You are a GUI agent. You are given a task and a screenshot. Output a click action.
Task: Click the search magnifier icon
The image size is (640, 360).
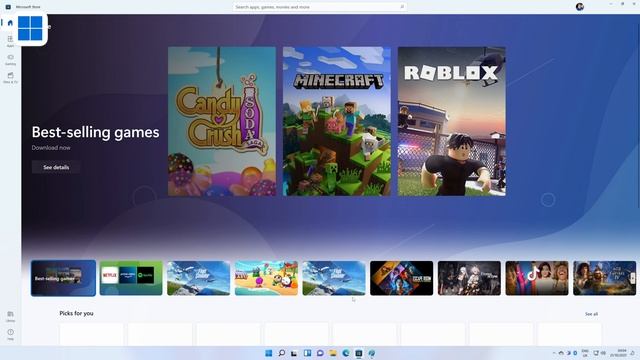tap(402, 7)
